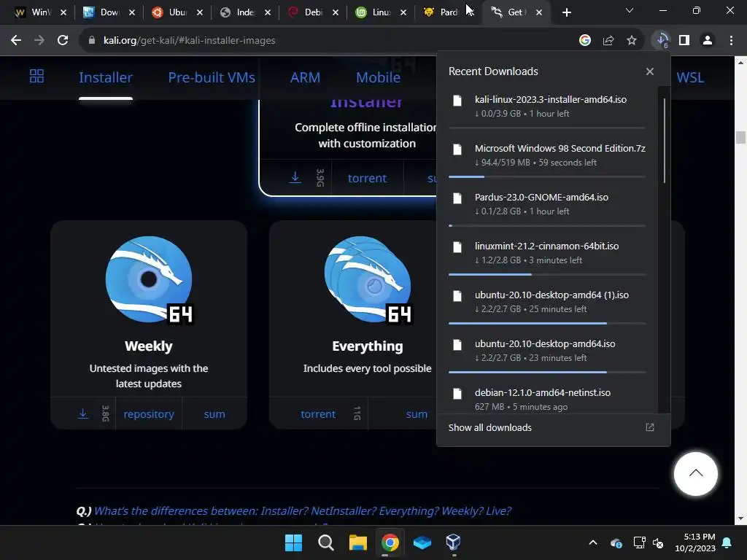747x560 pixels.
Task: Click ubuntu-20.10 (1) download progress bar
Action: [x=547, y=323]
